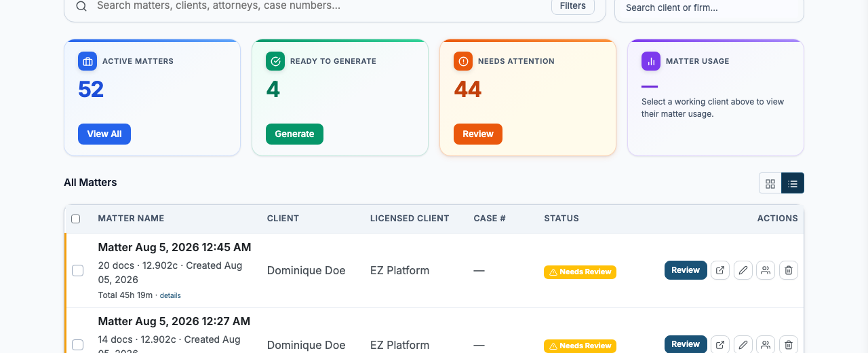Delete the Matter Aug 5, 2026 12:45 AM
The height and width of the screenshot is (353, 868).
[x=789, y=270]
